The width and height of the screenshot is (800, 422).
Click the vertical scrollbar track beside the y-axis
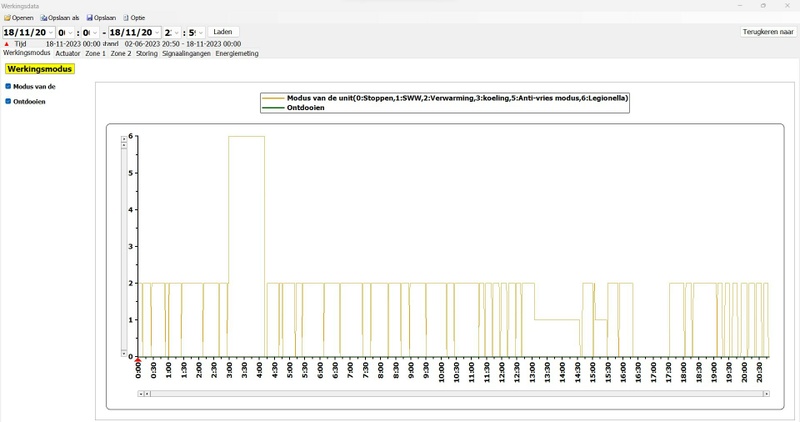pos(124,249)
